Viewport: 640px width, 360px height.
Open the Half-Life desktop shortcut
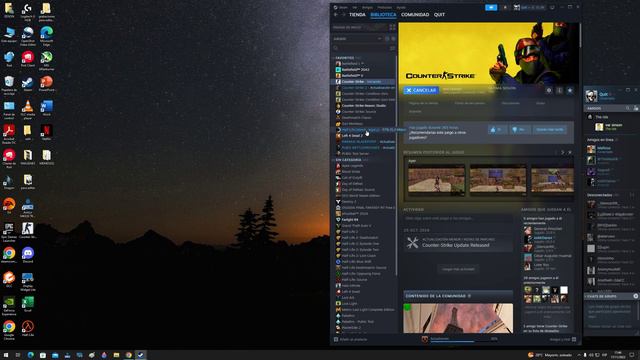point(27,328)
